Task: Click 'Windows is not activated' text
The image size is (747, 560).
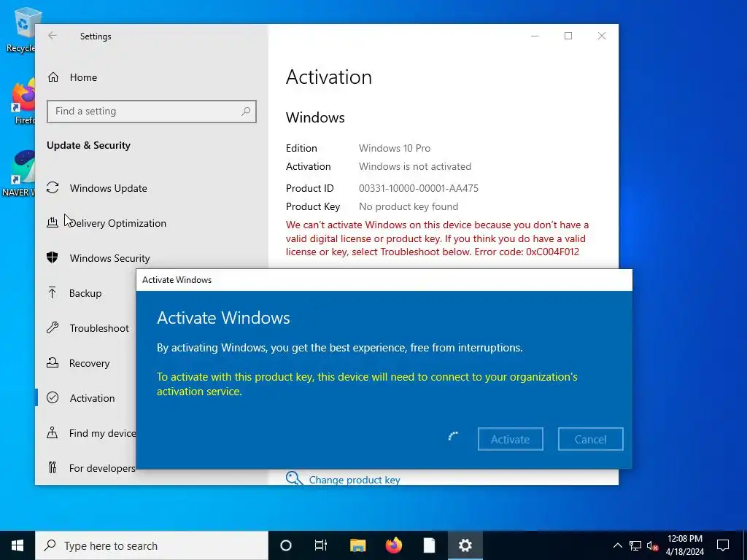Action: pyautogui.click(x=415, y=166)
